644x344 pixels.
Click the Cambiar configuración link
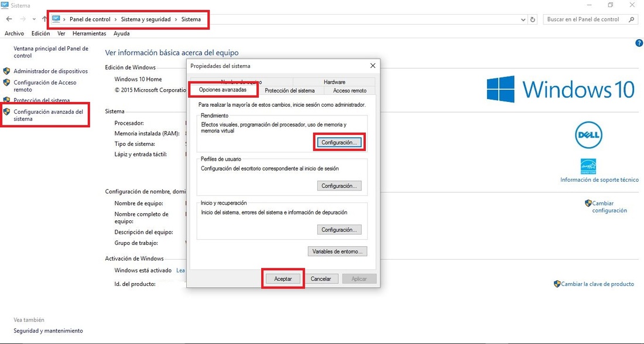tap(609, 207)
